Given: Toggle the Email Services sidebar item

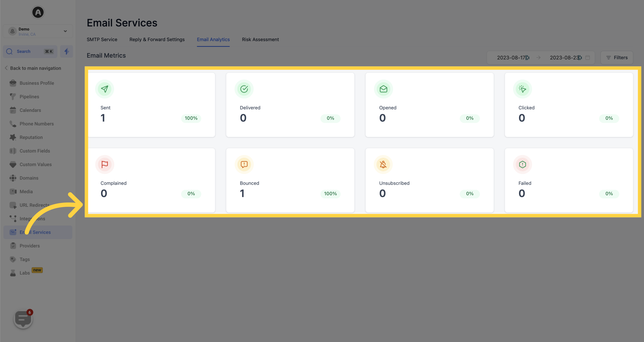Looking at the screenshot, I should point(35,232).
